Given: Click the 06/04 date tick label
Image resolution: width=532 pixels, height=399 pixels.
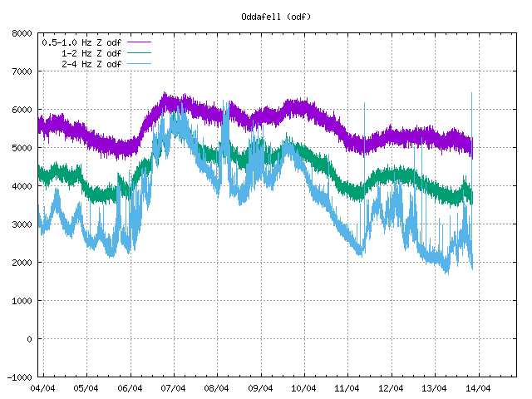Looking at the screenshot, I should point(131,387).
